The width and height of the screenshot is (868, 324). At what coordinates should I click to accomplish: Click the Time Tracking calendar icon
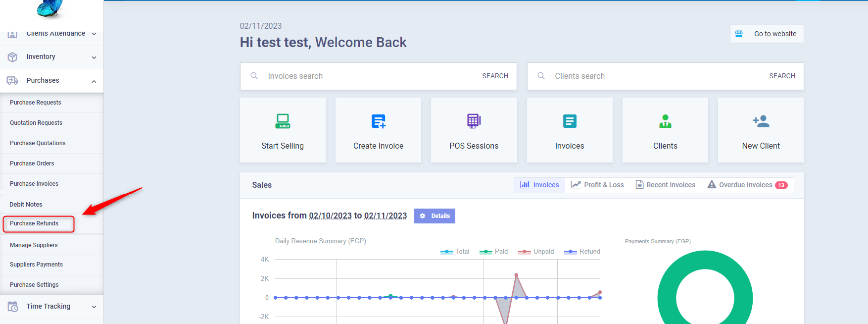[x=13, y=307]
